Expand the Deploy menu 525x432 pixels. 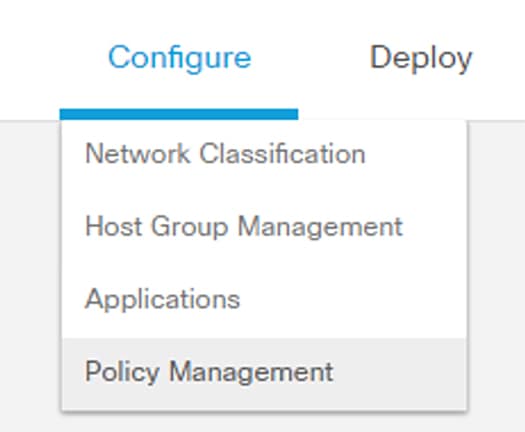421,59
